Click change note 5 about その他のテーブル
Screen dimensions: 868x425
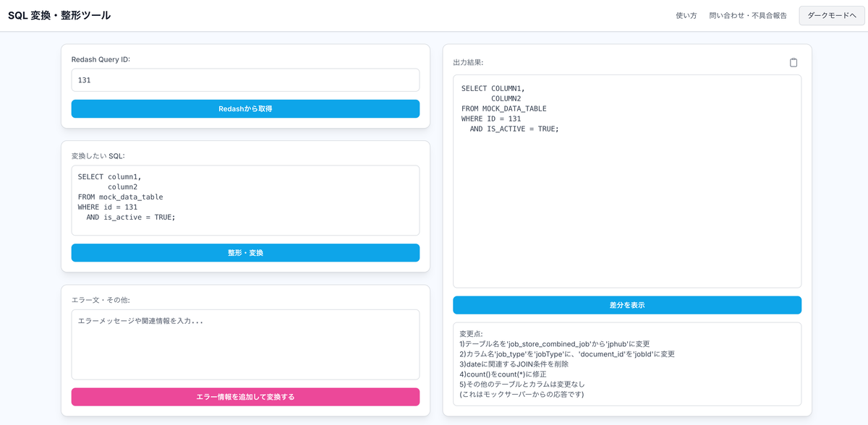click(x=522, y=385)
